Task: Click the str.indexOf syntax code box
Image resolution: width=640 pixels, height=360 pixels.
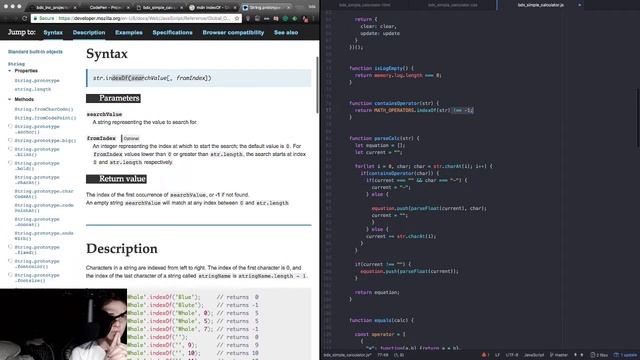Action: pyautogui.click(x=199, y=78)
